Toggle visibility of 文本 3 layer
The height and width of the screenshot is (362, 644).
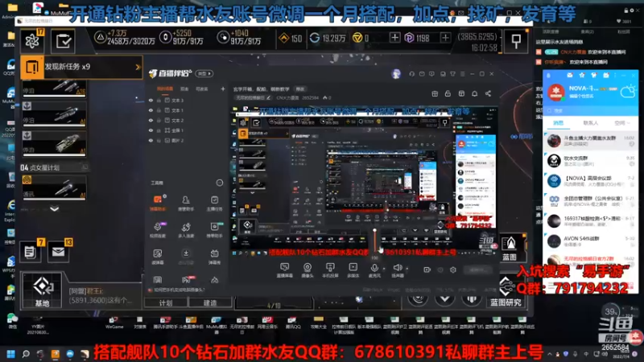pos(151,100)
